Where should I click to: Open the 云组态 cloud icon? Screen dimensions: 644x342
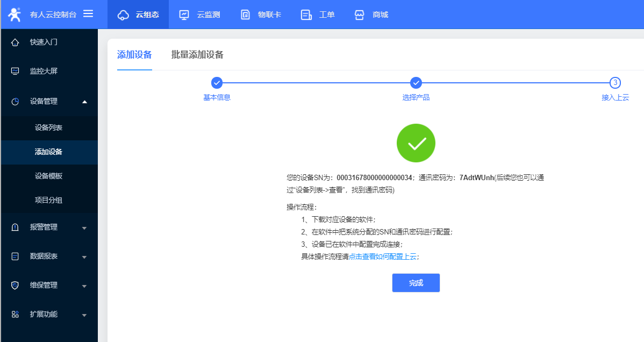pos(123,15)
